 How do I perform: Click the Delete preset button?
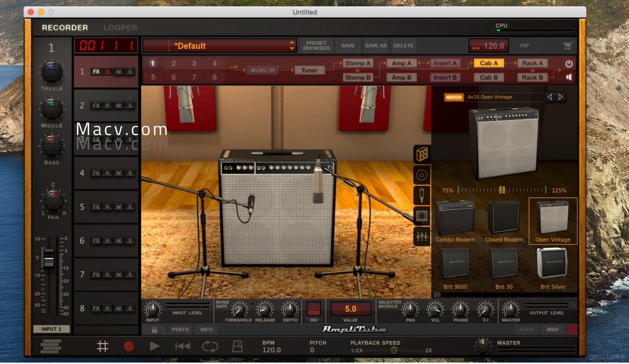[403, 45]
